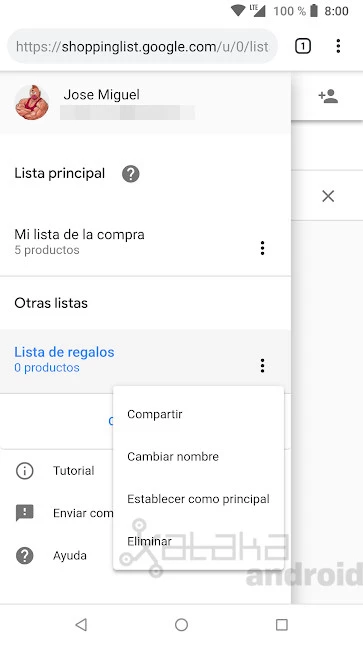Open Chrome three-dot overflow menu
The image size is (363, 646).
[x=338, y=46]
